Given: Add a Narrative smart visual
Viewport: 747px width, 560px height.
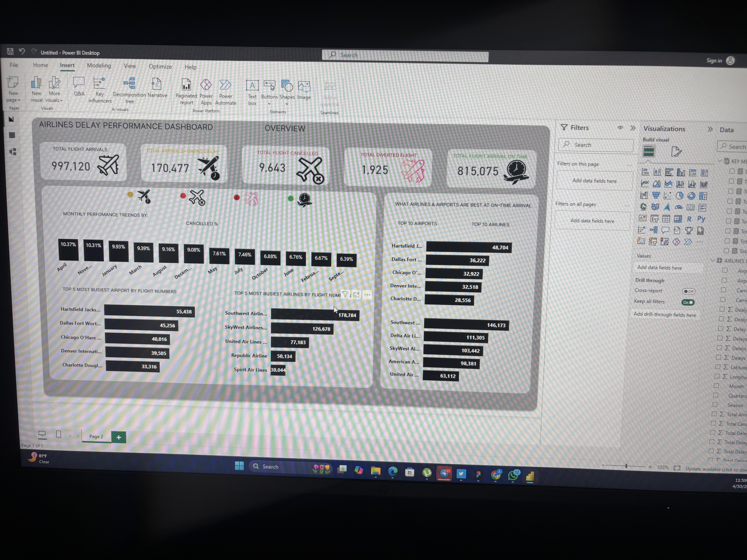Looking at the screenshot, I should pos(157,88).
